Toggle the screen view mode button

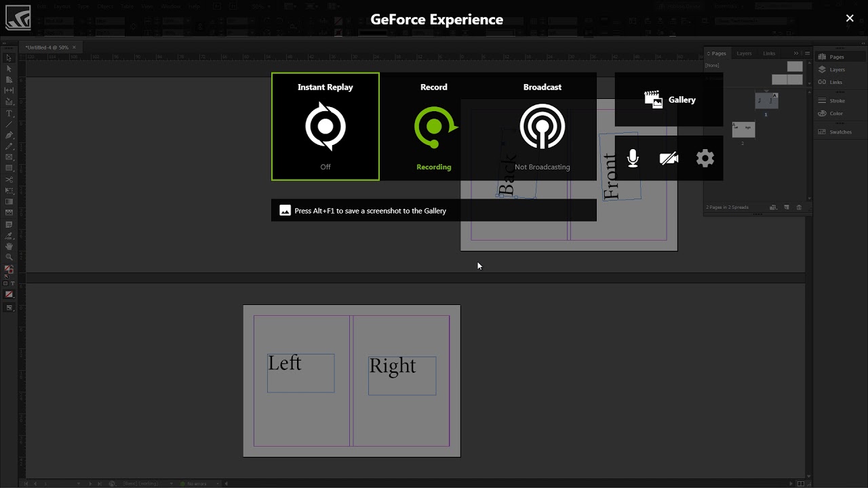pos(9,308)
